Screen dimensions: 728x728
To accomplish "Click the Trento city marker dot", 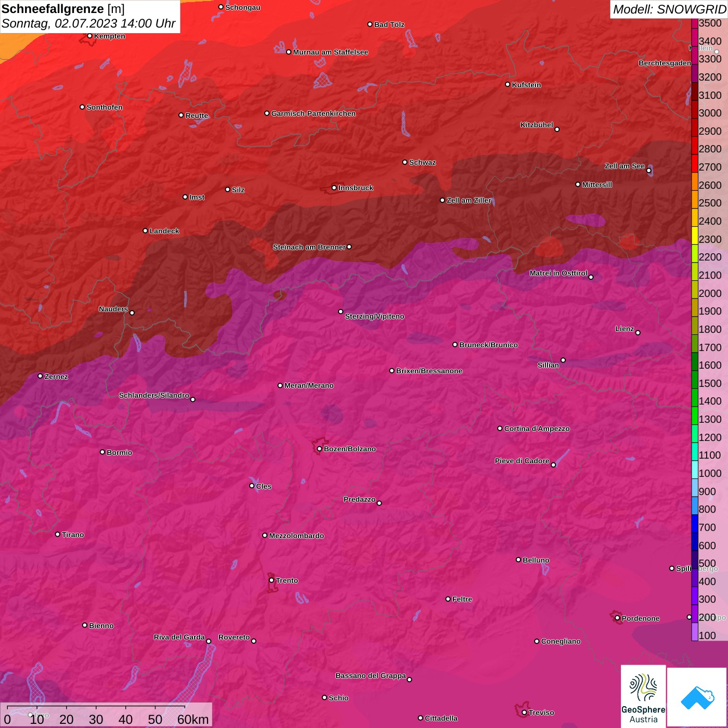I will (x=271, y=580).
